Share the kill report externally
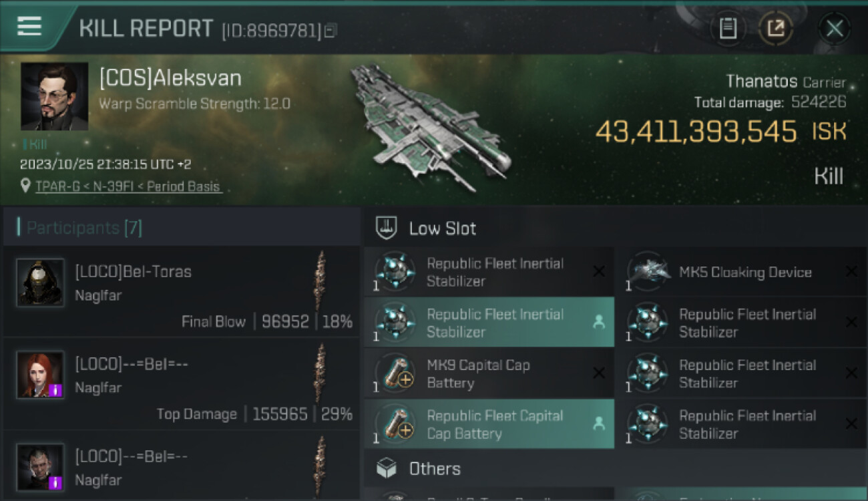 (x=775, y=28)
